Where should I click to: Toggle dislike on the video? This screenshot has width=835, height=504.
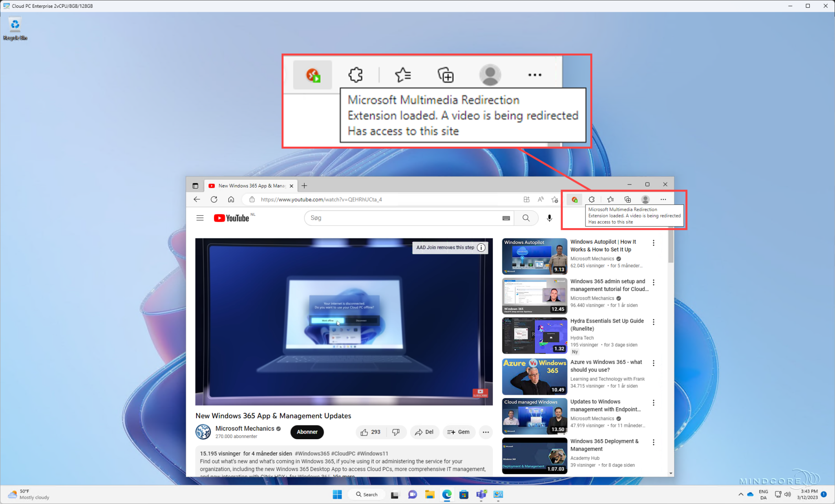(x=396, y=432)
